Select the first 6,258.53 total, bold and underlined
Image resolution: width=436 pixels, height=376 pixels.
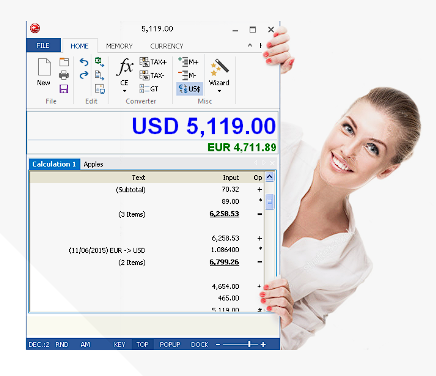pos(224,214)
